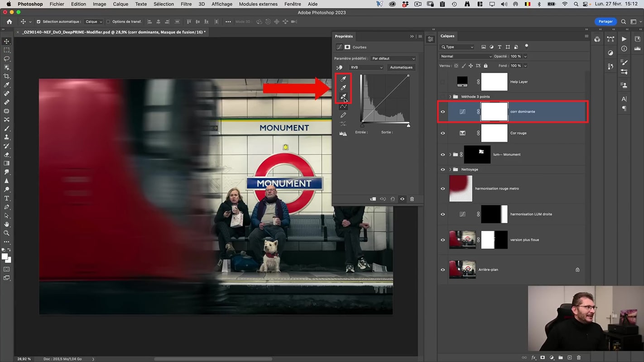644x362 pixels.
Task: Create a new group from the folder icon
Action: 561,357
